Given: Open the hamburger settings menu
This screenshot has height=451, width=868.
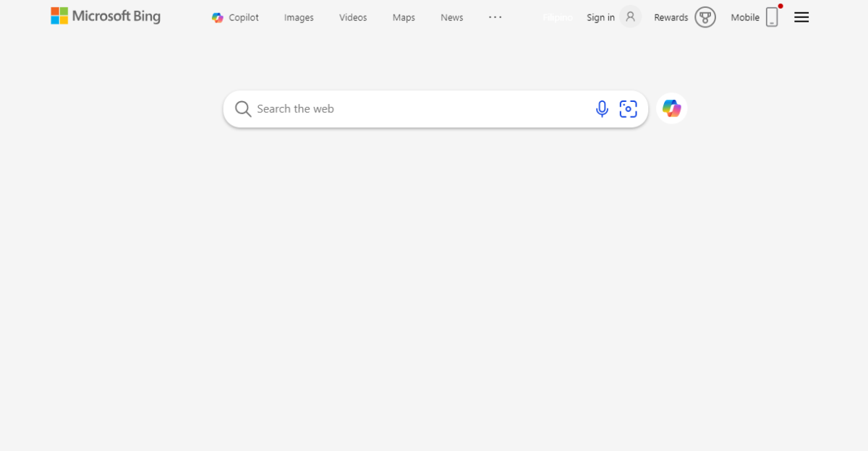Looking at the screenshot, I should tap(801, 17).
